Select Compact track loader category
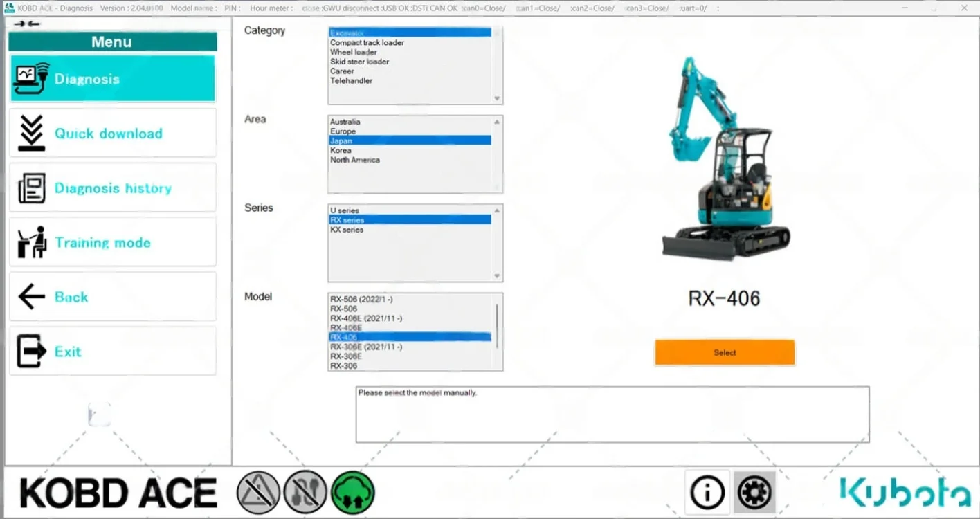 367,42
